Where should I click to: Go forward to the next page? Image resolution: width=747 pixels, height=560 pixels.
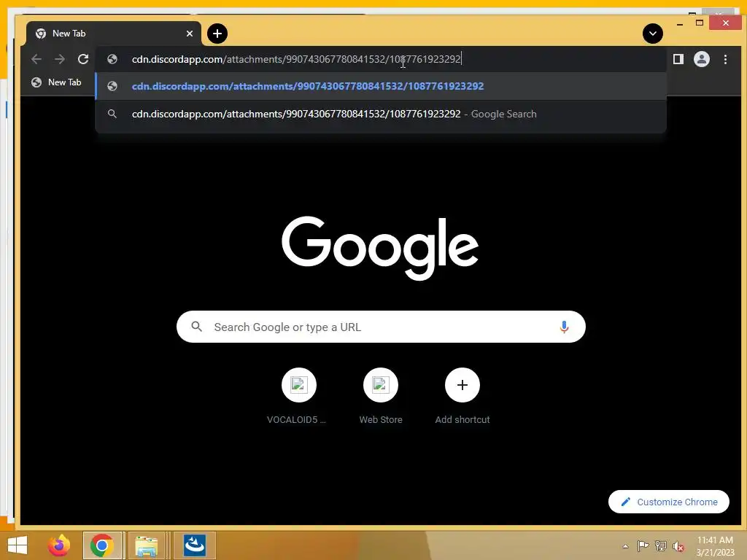[60, 59]
